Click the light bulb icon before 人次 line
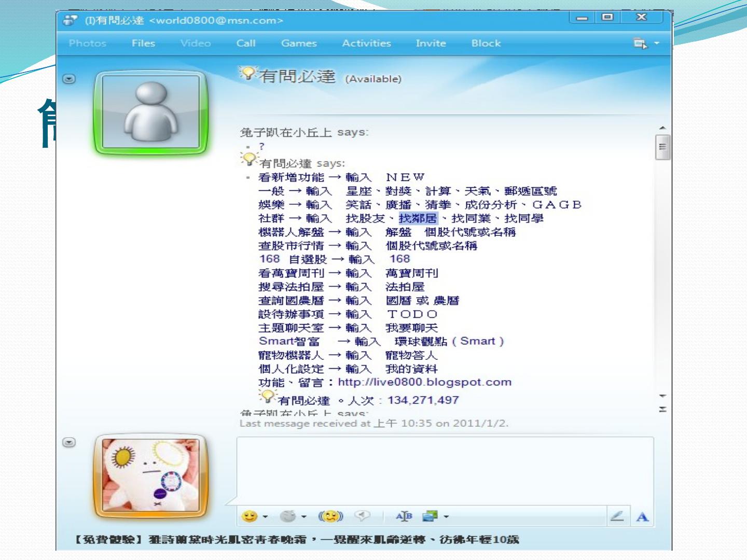This screenshot has height=560, width=747. [x=267, y=396]
